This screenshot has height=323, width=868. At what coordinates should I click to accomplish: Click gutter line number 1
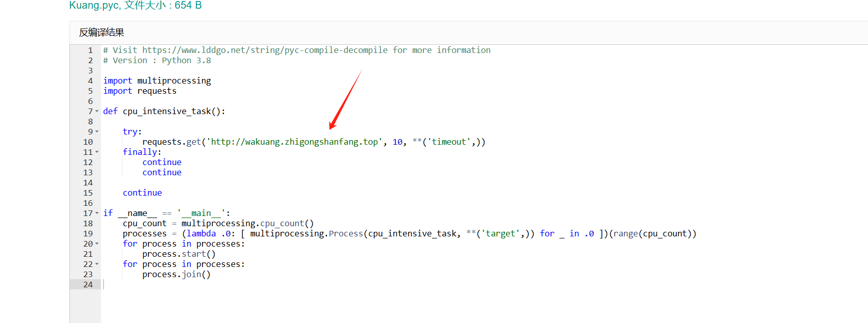pyautogui.click(x=90, y=50)
